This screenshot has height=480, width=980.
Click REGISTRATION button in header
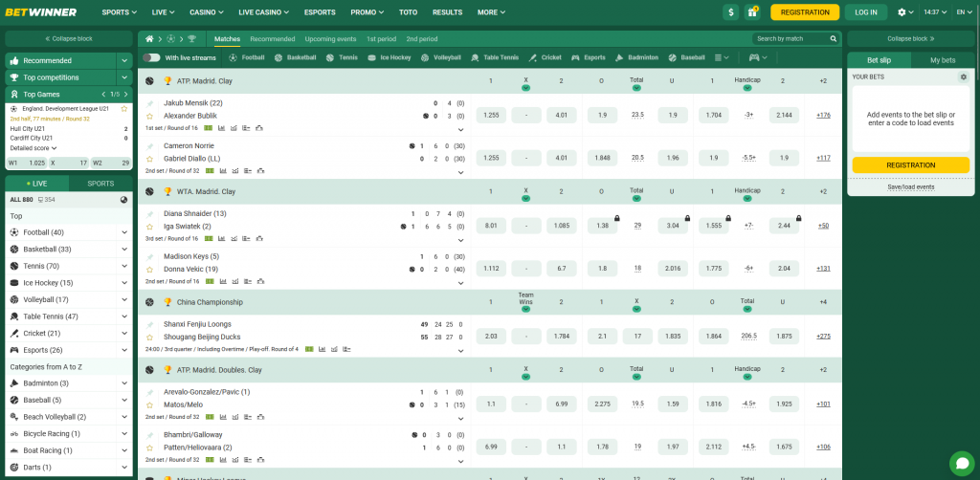pos(805,11)
